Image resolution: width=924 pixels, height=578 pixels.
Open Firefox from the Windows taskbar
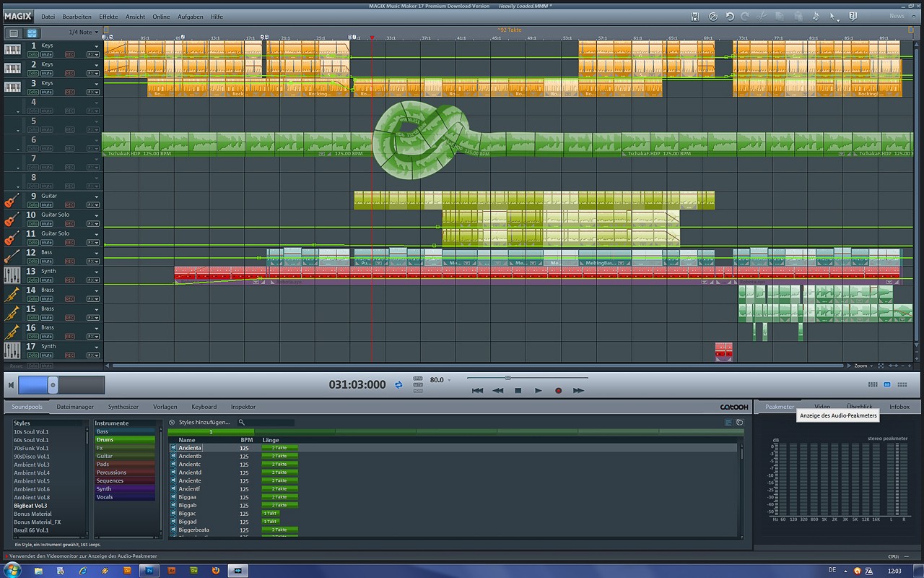pos(215,570)
